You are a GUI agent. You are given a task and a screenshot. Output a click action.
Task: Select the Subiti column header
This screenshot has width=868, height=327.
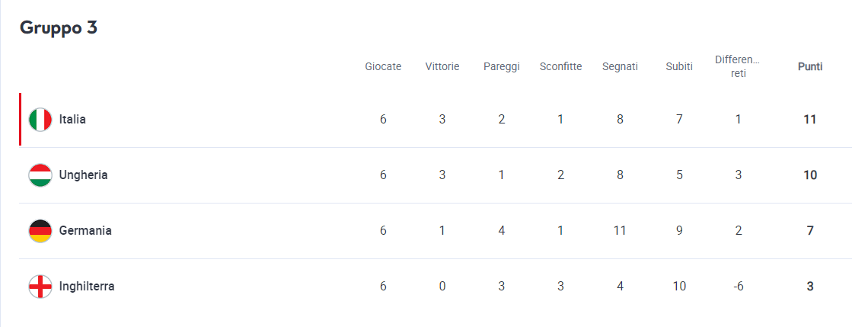(x=679, y=66)
